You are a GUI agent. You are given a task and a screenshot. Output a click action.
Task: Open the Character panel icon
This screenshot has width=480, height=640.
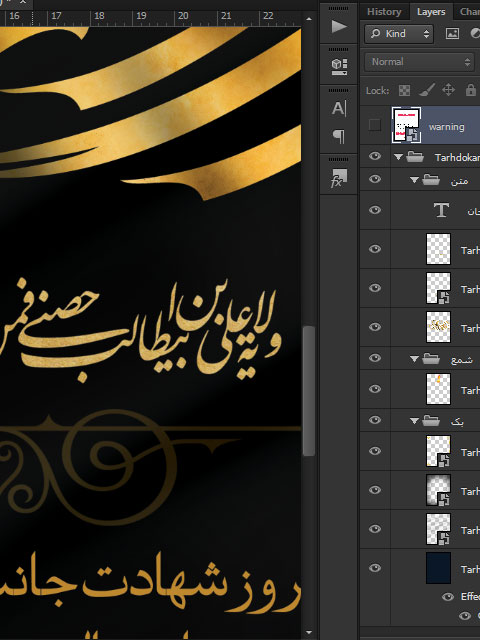tap(339, 109)
